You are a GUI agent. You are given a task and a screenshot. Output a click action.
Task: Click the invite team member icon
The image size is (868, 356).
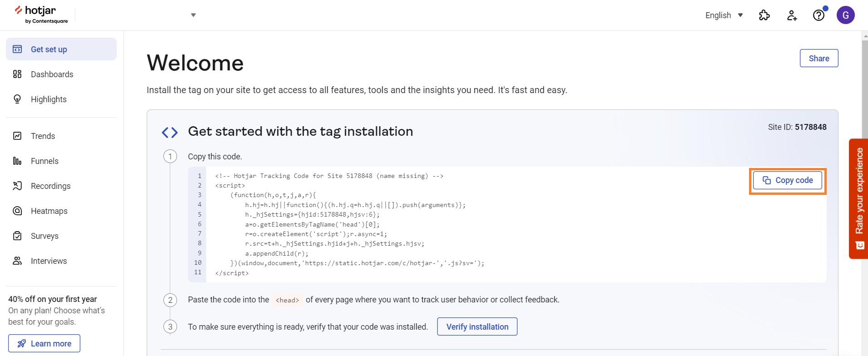click(792, 15)
